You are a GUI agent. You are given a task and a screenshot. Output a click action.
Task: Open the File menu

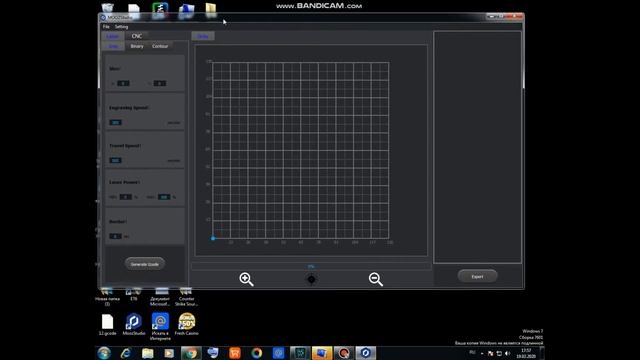click(x=106, y=27)
